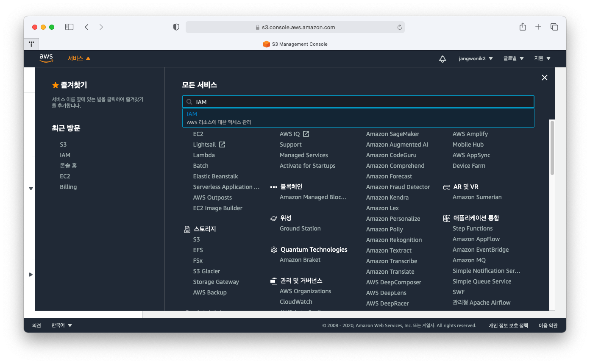The height and width of the screenshot is (364, 590).
Task: Click the external link icon next to Lightsail
Action: click(222, 144)
